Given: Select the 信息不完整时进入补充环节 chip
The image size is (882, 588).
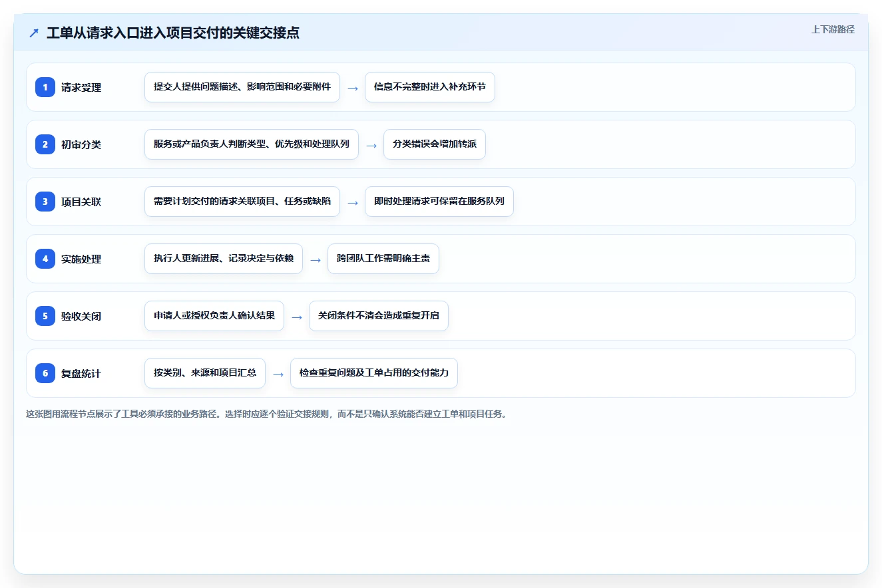Looking at the screenshot, I should pos(430,87).
